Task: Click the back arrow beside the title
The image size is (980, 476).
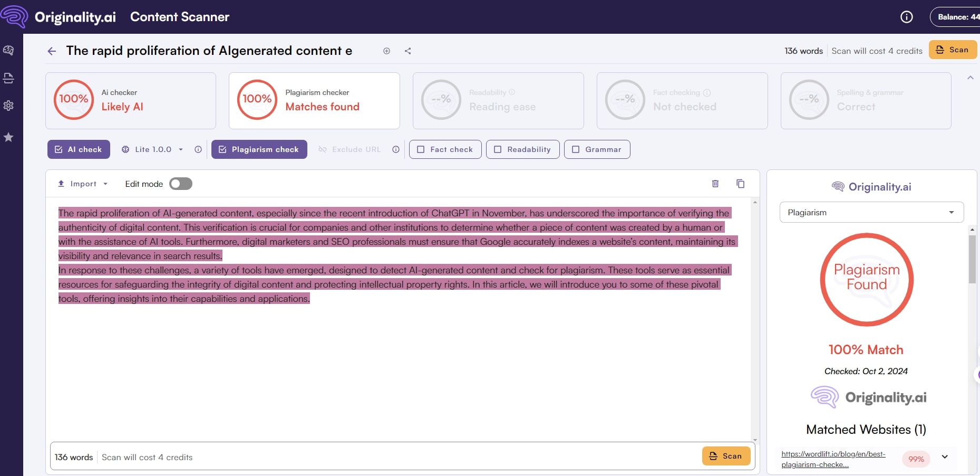Action: [x=52, y=51]
